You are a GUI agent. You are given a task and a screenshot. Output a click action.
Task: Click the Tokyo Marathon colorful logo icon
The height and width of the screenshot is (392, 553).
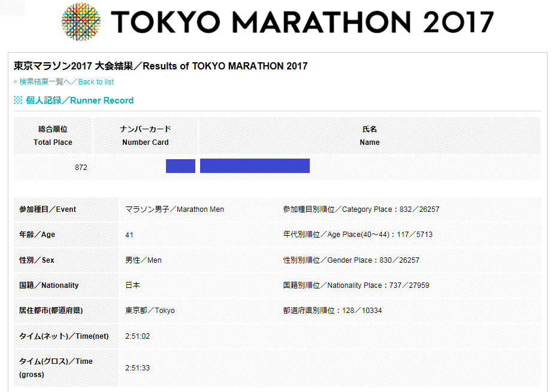[81, 22]
